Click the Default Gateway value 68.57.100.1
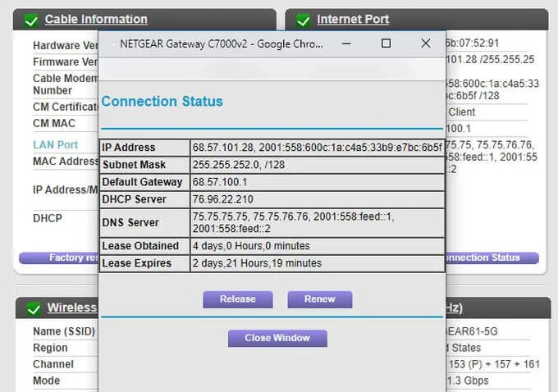The height and width of the screenshot is (392, 558). tap(220, 182)
